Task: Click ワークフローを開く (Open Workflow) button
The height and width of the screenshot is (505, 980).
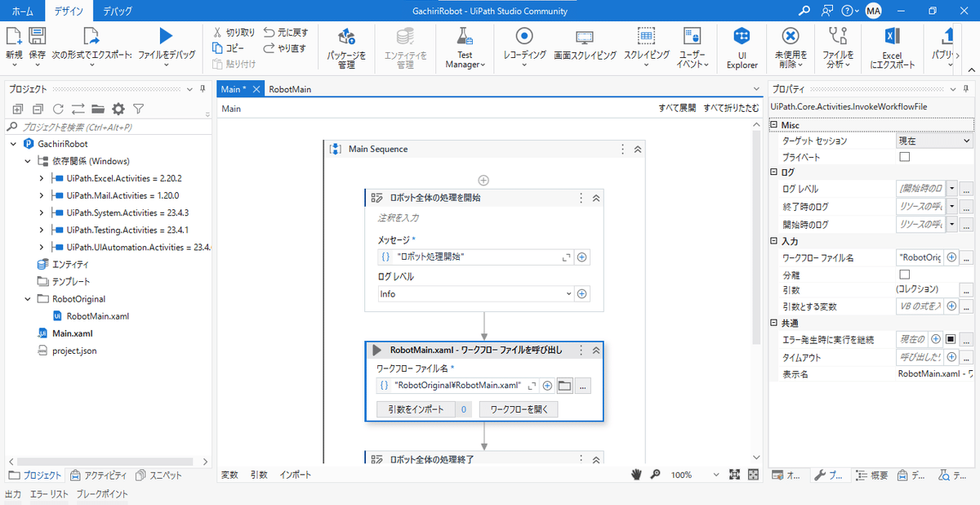Action: pos(519,409)
